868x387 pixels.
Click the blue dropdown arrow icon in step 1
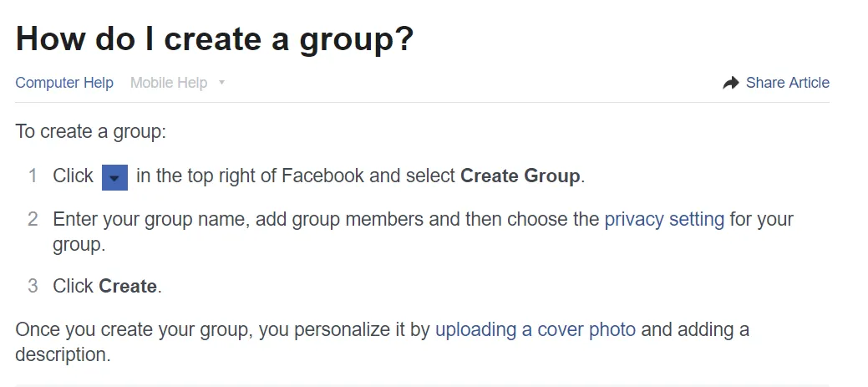tap(114, 177)
